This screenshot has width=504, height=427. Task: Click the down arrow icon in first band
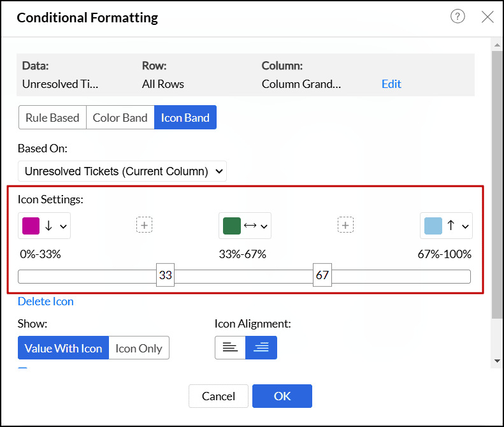[x=49, y=226]
